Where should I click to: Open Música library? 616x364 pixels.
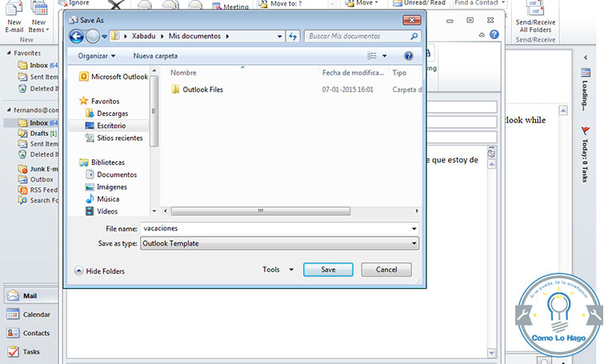point(102,199)
